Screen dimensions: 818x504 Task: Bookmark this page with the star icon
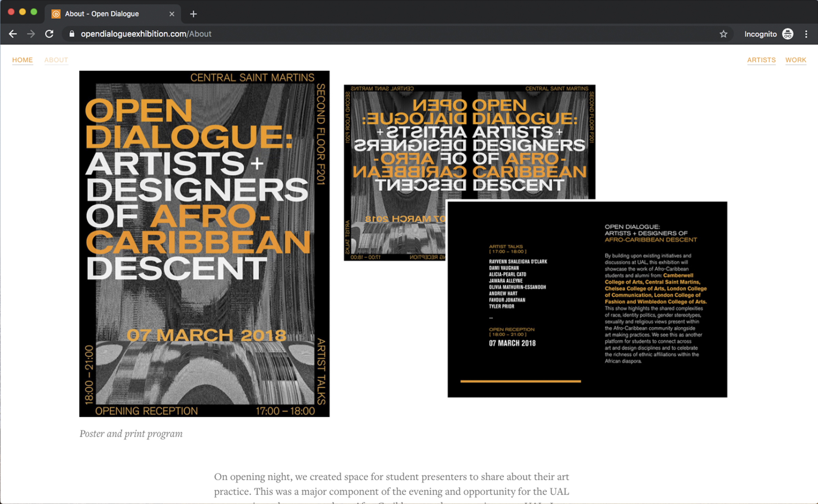coord(723,34)
